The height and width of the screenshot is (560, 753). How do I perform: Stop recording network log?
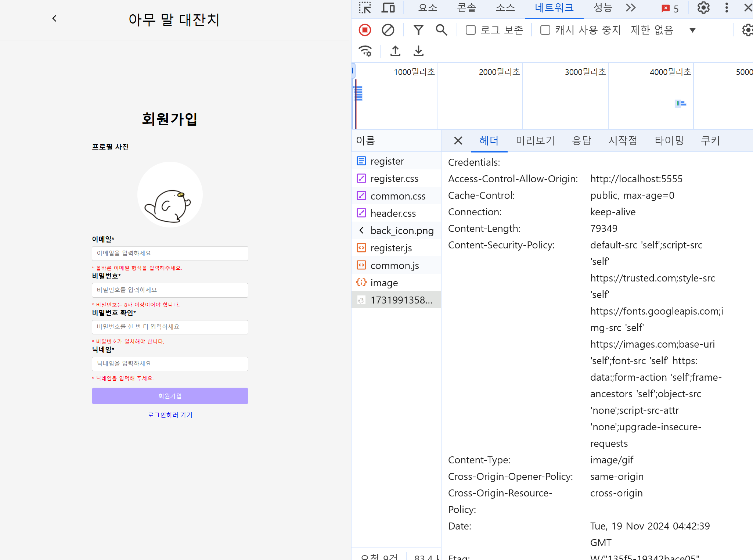point(365,30)
